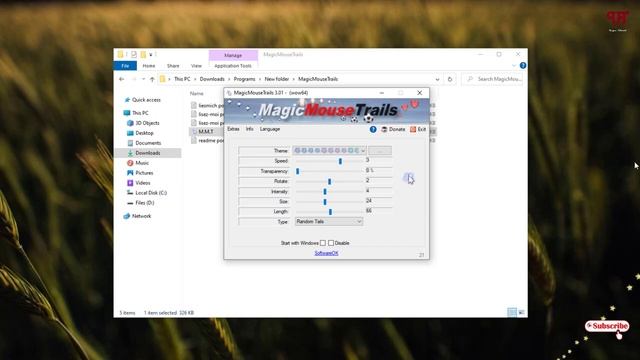Click the Donate button in MagicMouseTrails

[x=393, y=129]
